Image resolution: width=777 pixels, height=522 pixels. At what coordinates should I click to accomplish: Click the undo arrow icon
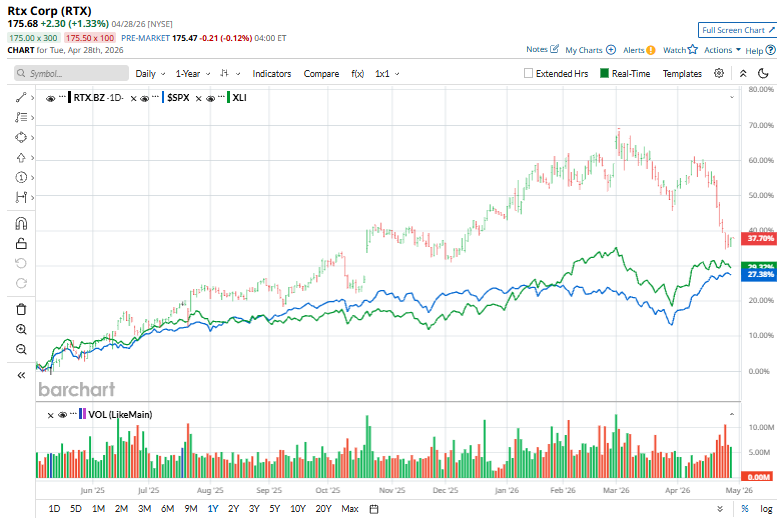pyautogui.click(x=21, y=263)
